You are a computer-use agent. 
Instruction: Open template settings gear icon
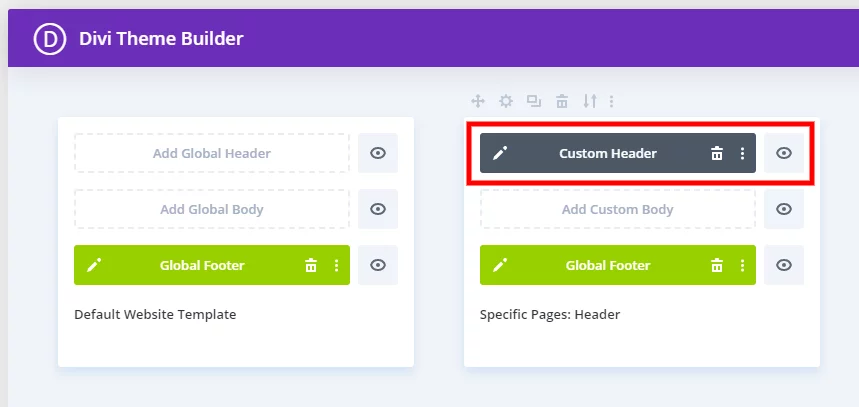coord(506,101)
